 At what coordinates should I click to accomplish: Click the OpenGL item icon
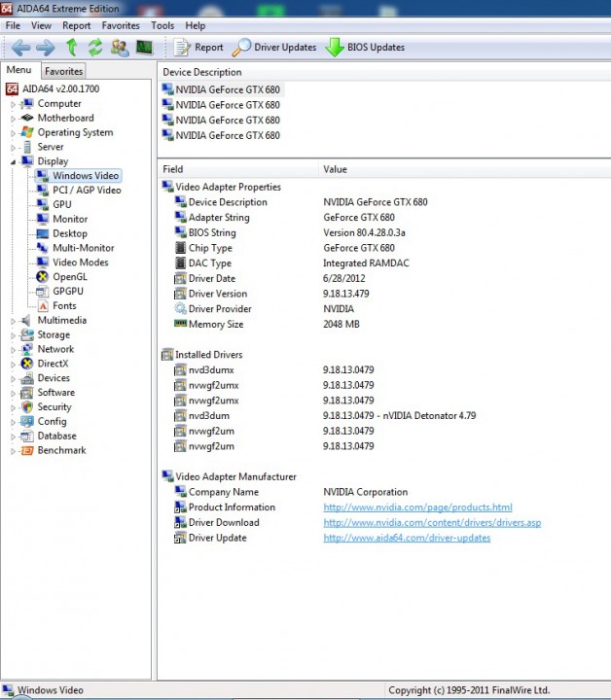click(43, 277)
